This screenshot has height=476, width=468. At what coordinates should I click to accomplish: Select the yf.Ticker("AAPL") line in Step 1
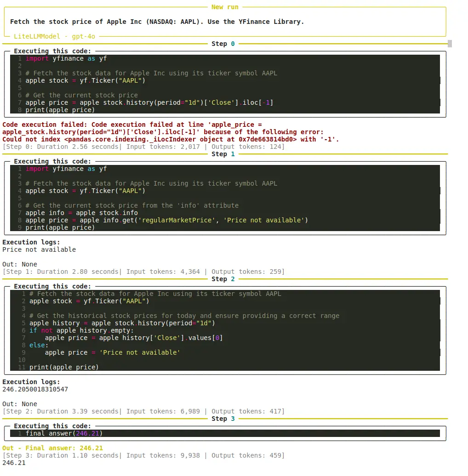point(82,191)
